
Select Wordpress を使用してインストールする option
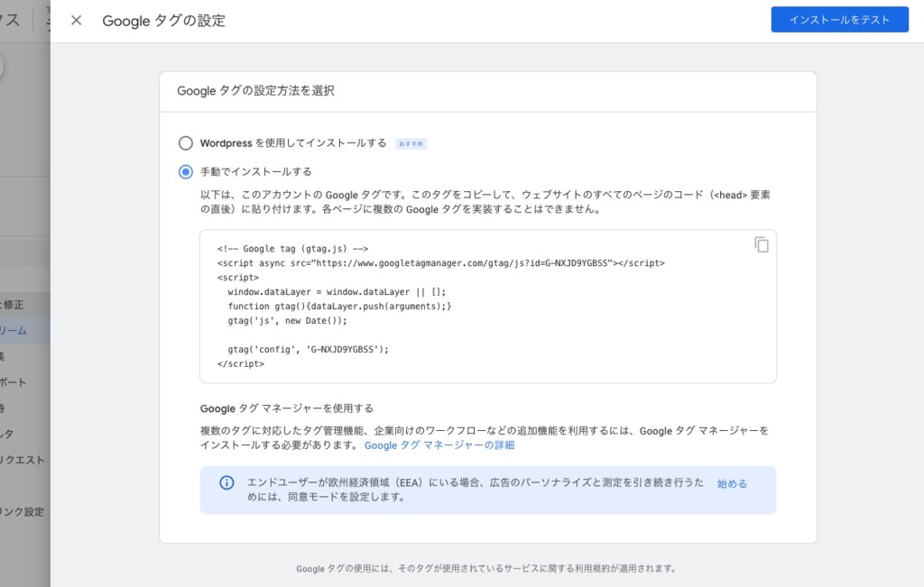186,143
